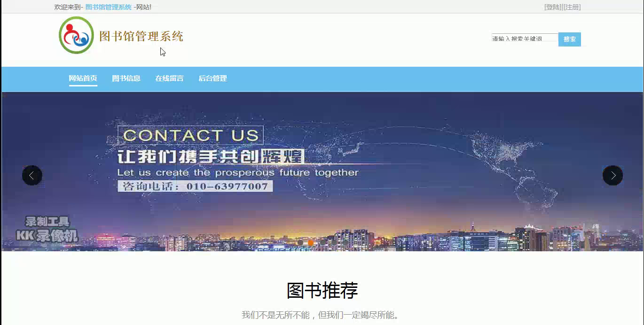Focus the search keyword input field

pyautogui.click(x=525, y=38)
